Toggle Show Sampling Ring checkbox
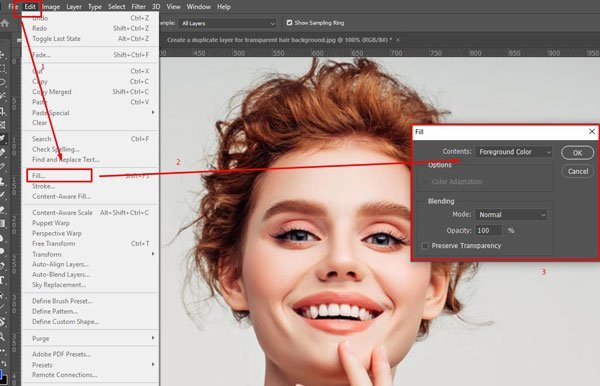Viewport: 600px width, 386px height. [289, 23]
